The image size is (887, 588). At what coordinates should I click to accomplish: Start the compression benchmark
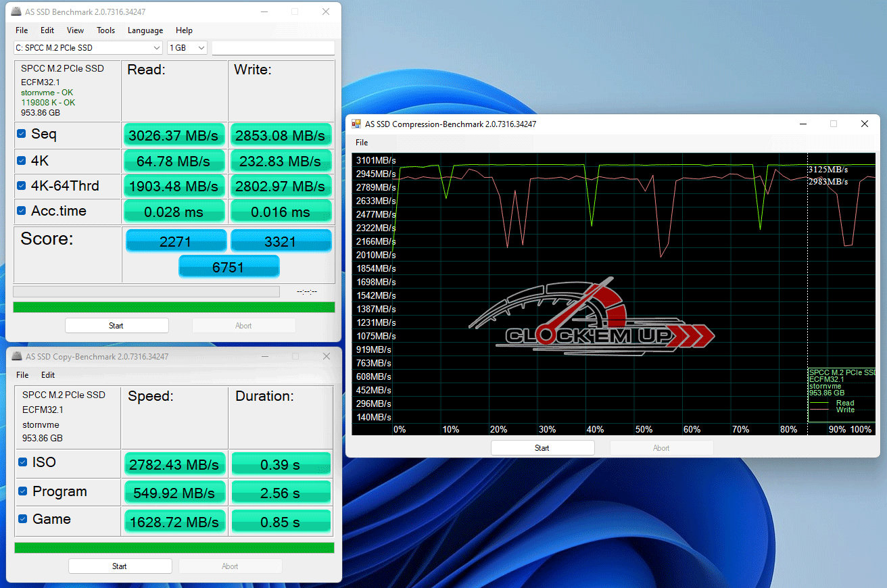542,448
